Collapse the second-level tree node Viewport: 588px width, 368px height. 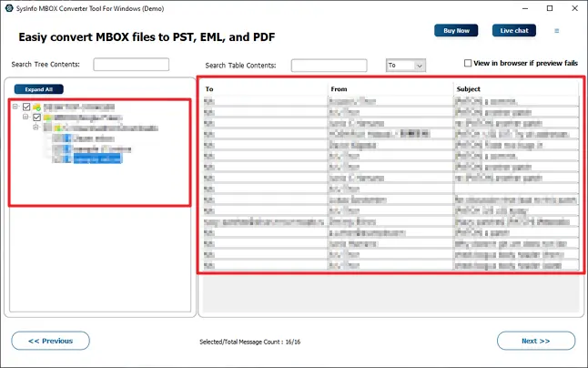pyautogui.click(x=25, y=117)
